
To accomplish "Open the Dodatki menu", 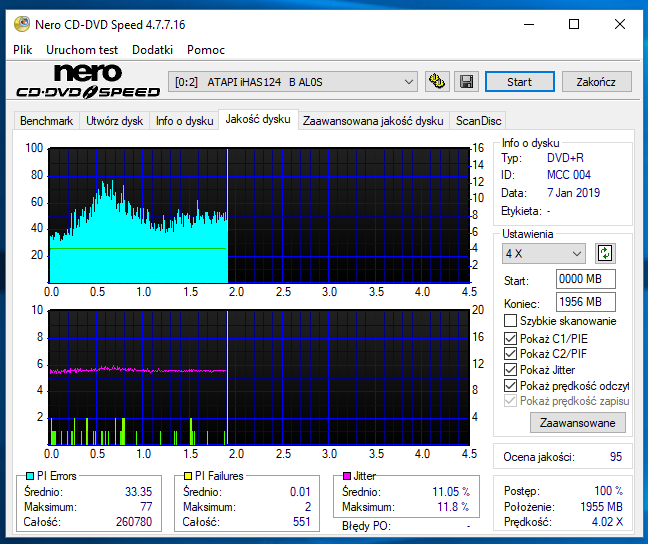I will pyautogui.click(x=152, y=50).
